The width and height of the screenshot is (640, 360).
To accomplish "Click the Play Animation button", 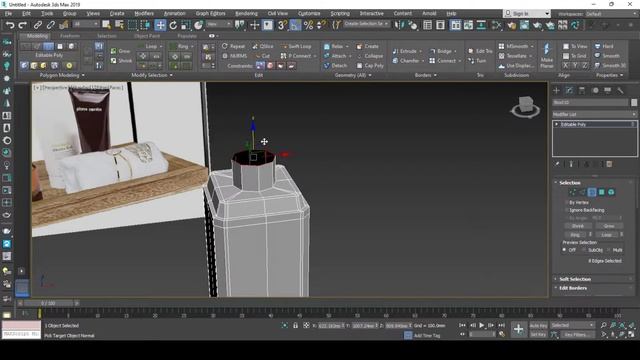I will click(x=482, y=325).
